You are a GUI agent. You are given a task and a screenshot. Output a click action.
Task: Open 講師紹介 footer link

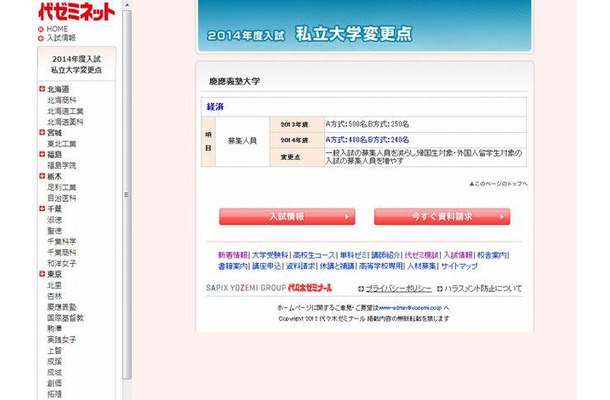click(386, 255)
